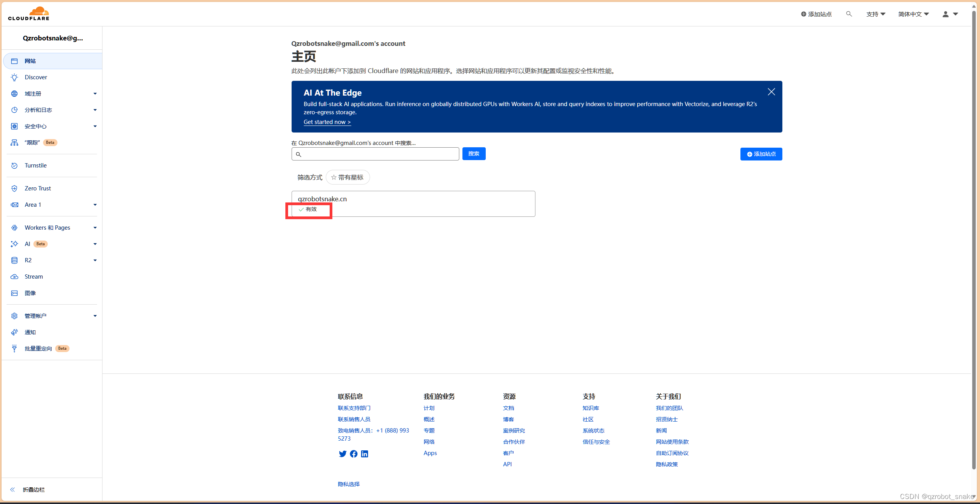The width and height of the screenshot is (980, 504).
Task: Toggle the 带有星标 starred filter
Action: [x=348, y=177]
